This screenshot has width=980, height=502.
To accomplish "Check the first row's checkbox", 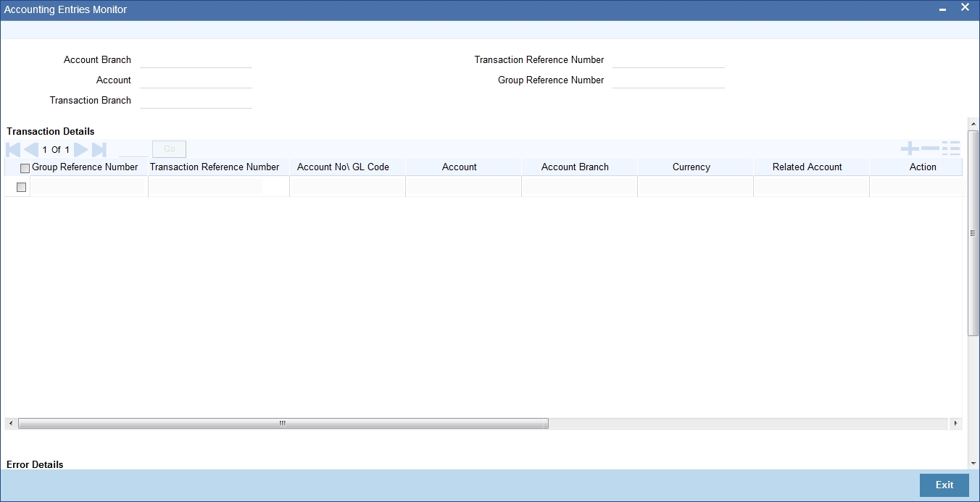I will (21, 187).
